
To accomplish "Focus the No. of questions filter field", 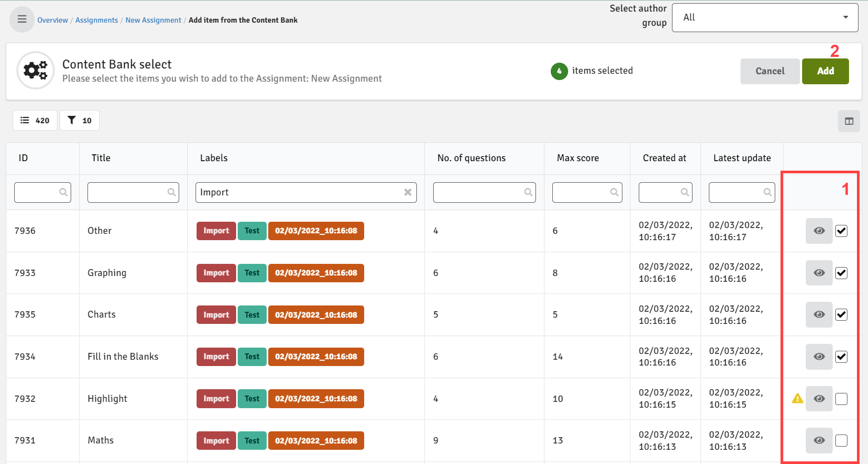I will (x=484, y=192).
